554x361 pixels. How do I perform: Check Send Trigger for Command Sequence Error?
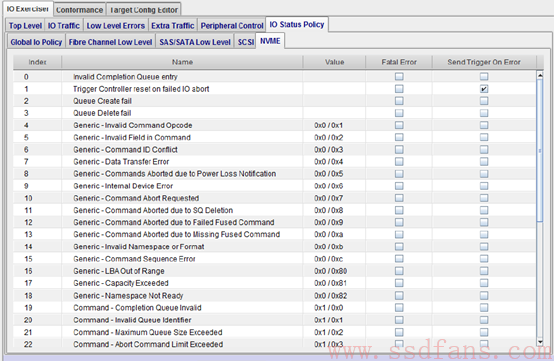[x=484, y=259]
